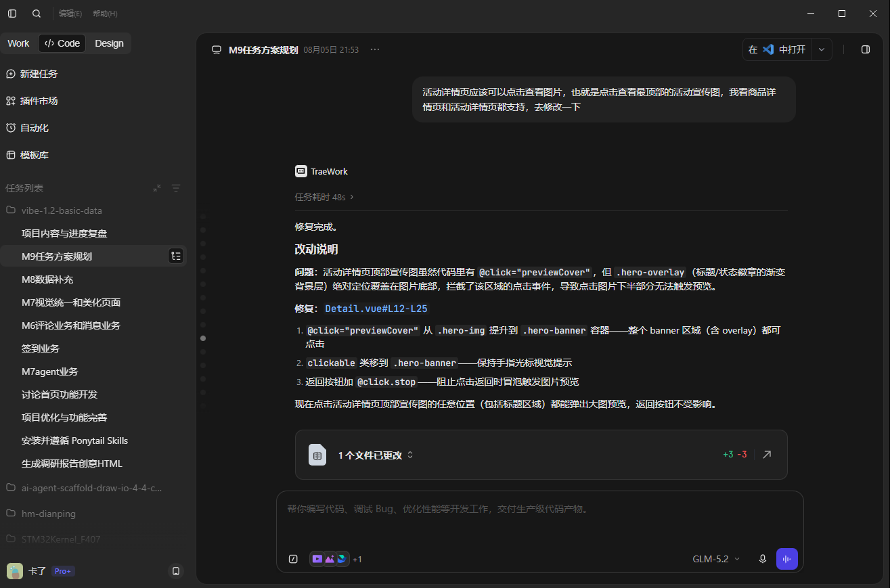Jump to highlighted message marker in timeline
This screenshot has width=890, height=588.
point(203,338)
